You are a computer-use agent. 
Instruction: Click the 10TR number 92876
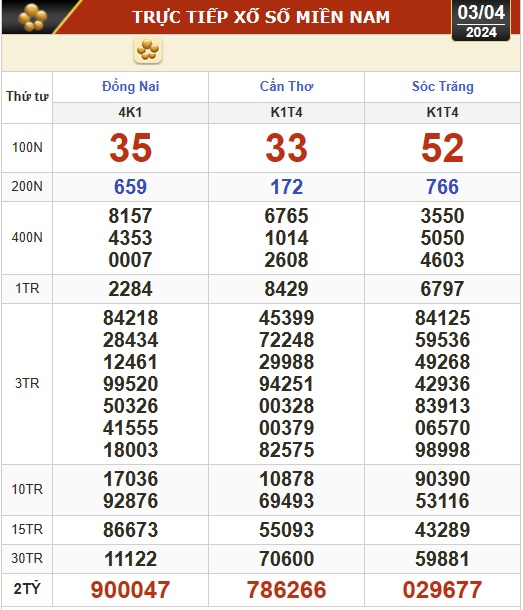[131, 501]
